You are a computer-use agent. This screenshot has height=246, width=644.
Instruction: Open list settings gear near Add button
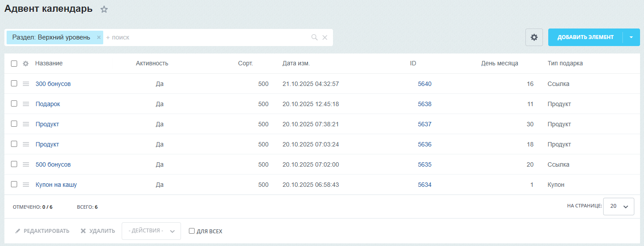pos(534,37)
